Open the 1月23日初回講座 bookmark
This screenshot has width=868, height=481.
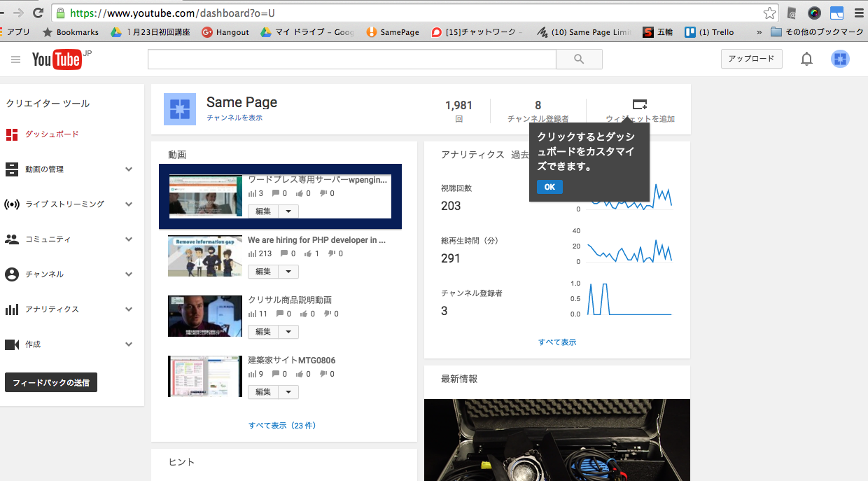[150, 32]
